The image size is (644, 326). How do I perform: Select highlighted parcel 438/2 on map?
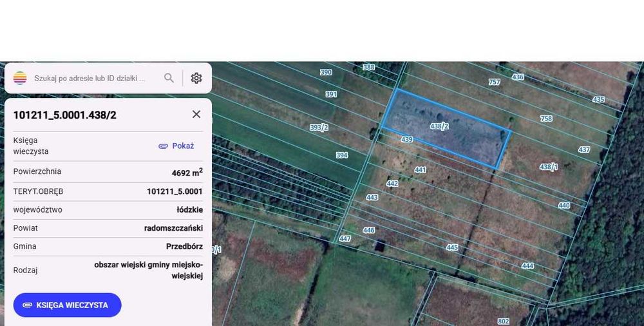click(439, 126)
